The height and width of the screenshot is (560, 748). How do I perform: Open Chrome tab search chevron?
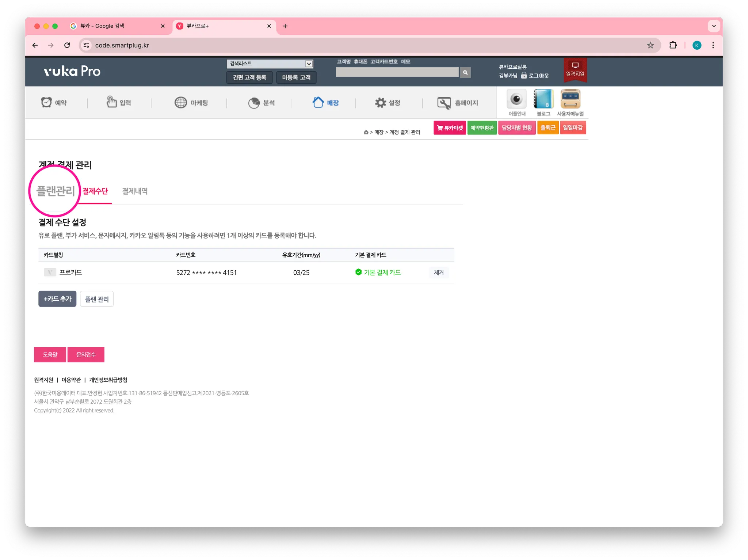pyautogui.click(x=714, y=26)
